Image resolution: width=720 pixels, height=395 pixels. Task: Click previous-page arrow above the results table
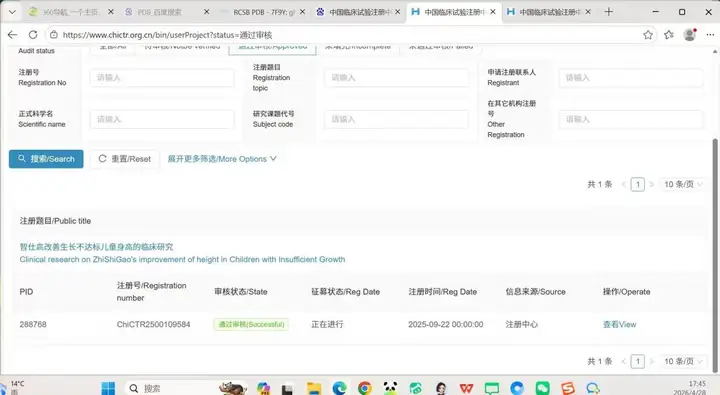pos(624,184)
